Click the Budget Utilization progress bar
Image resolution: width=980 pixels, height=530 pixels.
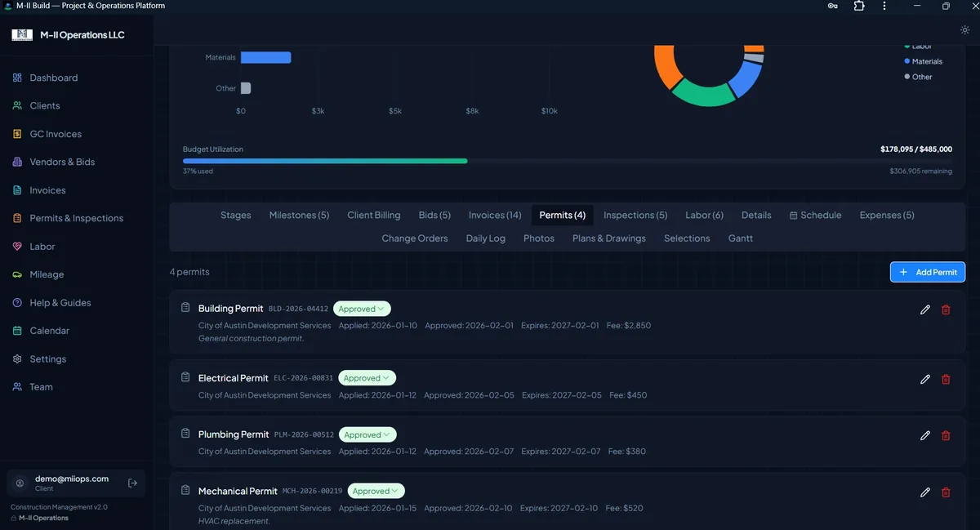tap(568, 161)
